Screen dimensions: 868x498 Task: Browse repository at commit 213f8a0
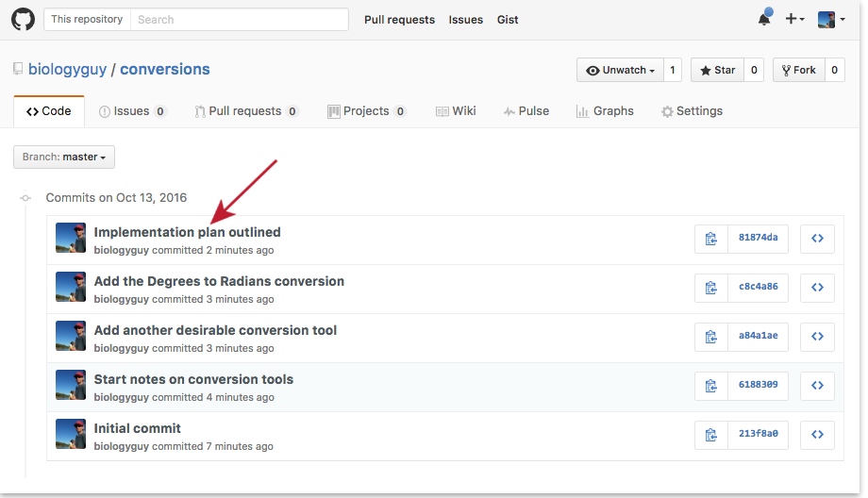(817, 435)
